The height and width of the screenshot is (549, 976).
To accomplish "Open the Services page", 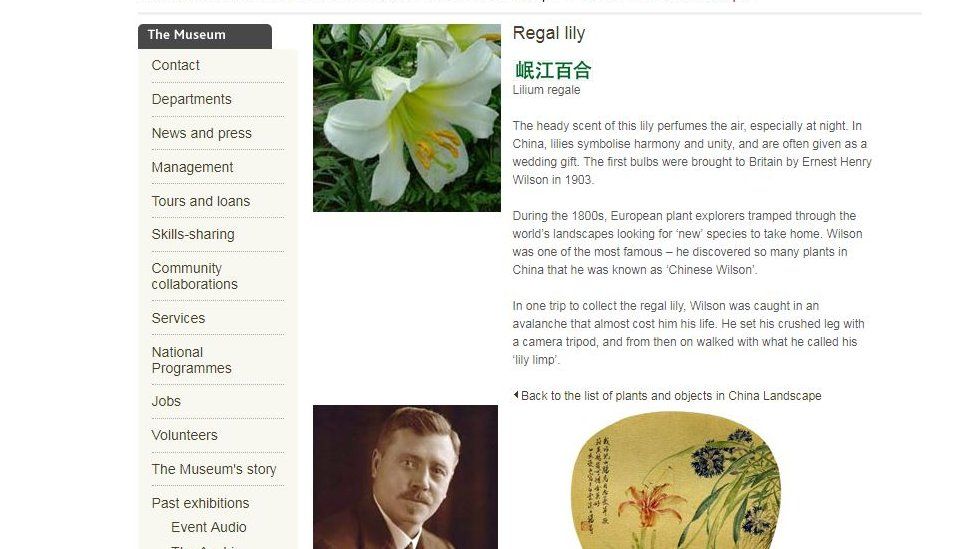I will [x=178, y=318].
